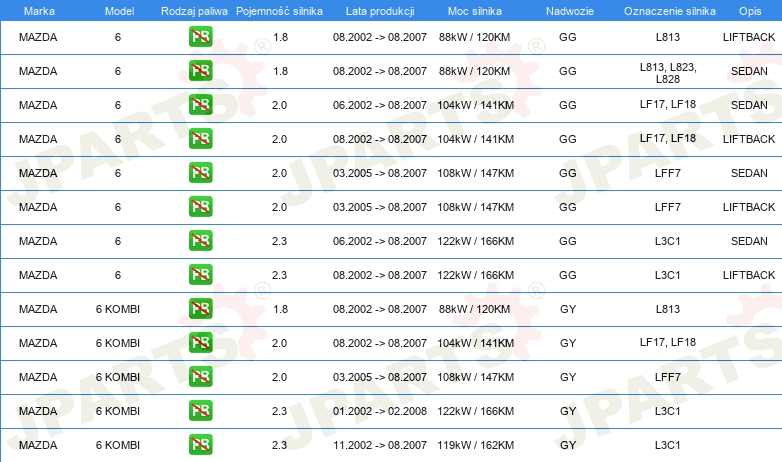Click '104kW / 141KM' in 6 KOMBI row
782x462 pixels.
[475, 343]
